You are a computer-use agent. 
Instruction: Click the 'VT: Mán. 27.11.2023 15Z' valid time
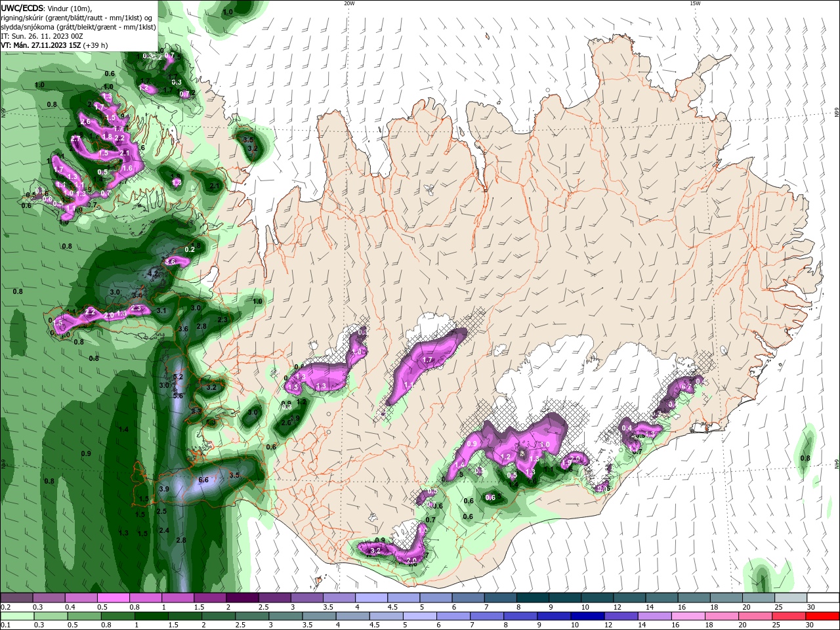[x=41, y=45]
